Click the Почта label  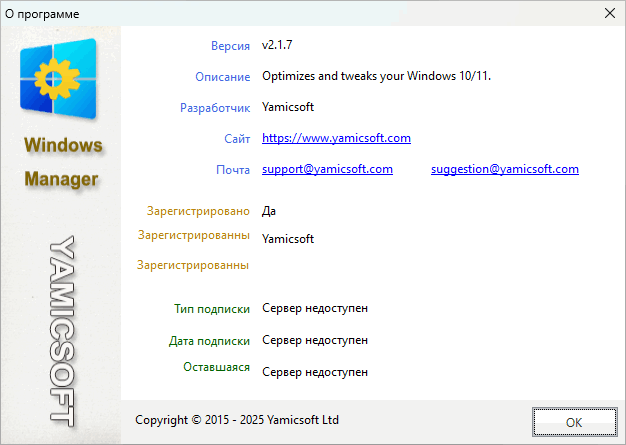click(x=233, y=170)
